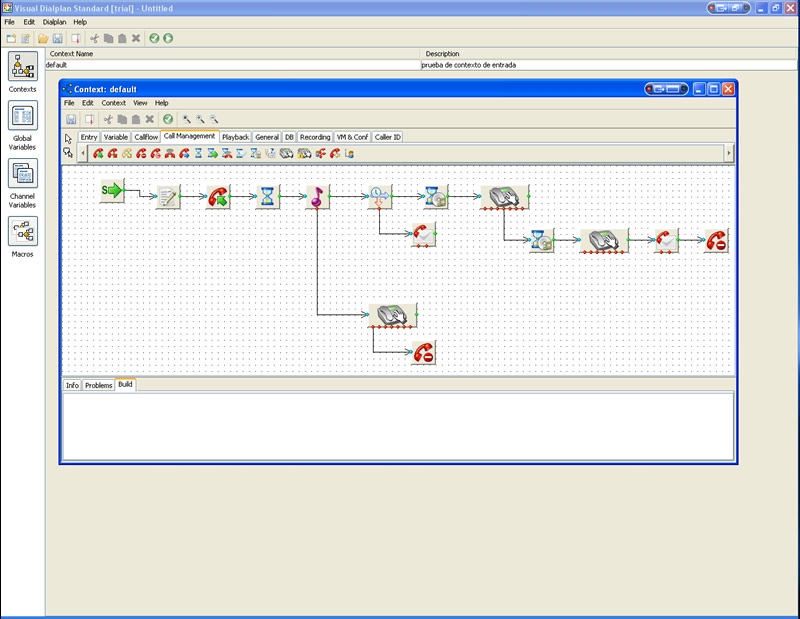The height and width of the screenshot is (619, 800).
Task: Switch to the VM & Conf tab
Action: (x=352, y=137)
